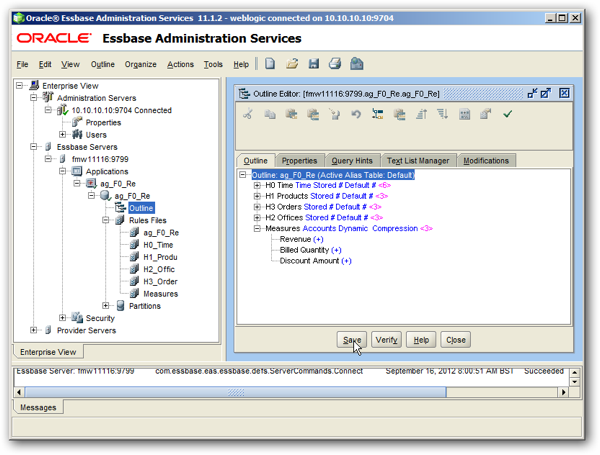This screenshot has height=455, width=600.
Task: Click the messages scroll down arrow
Action: pos(574,382)
